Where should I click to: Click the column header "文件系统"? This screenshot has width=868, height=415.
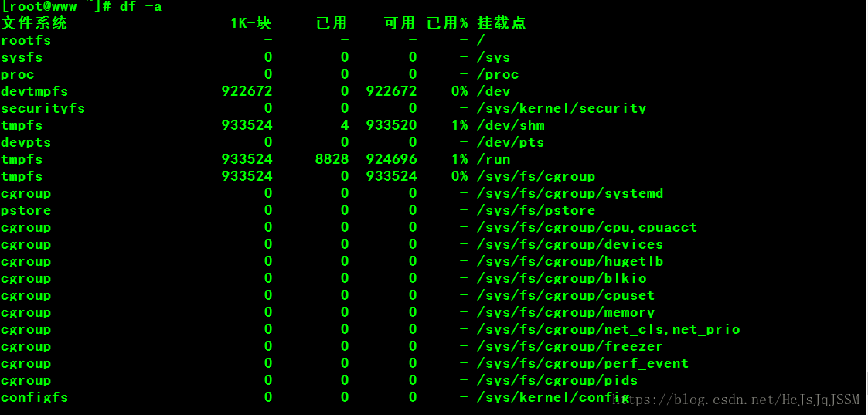(x=34, y=23)
